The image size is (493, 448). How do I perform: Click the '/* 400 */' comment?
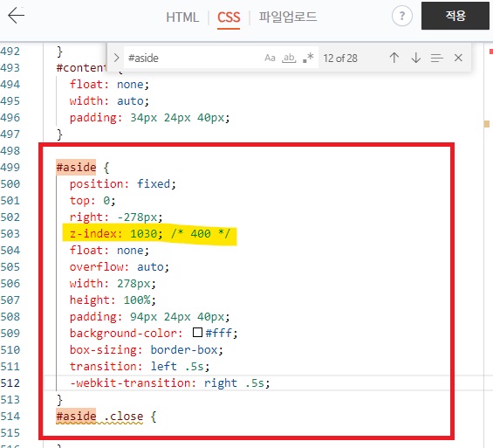click(x=201, y=234)
